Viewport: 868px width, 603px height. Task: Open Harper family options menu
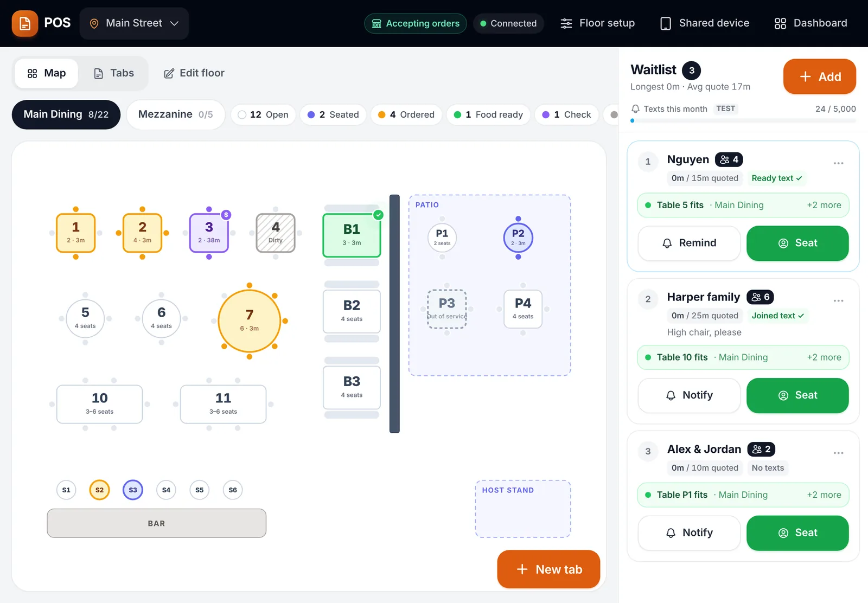click(838, 301)
